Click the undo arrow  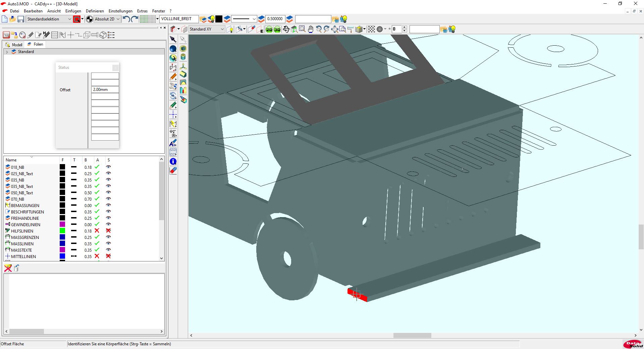pos(126,19)
